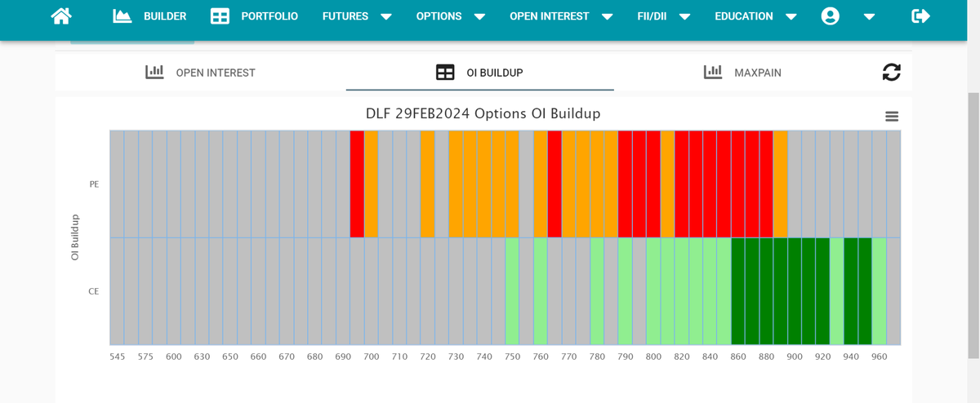Switch to the MAXPAIN tab
The height and width of the screenshot is (403, 980).
(x=758, y=73)
